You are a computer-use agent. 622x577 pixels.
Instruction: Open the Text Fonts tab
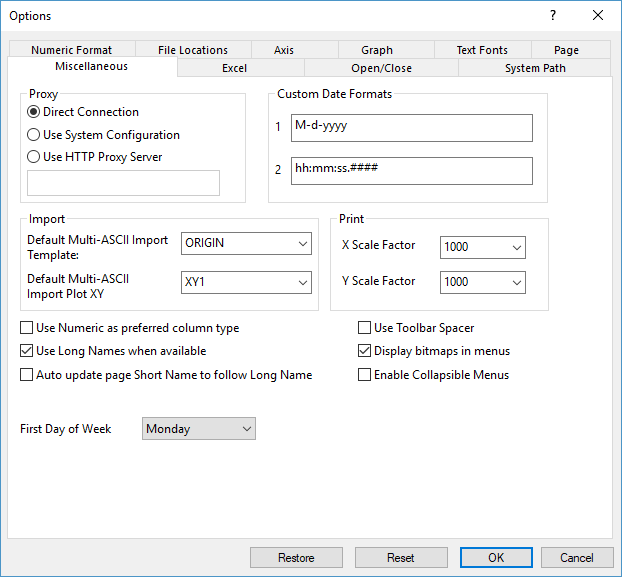[482, 50]
